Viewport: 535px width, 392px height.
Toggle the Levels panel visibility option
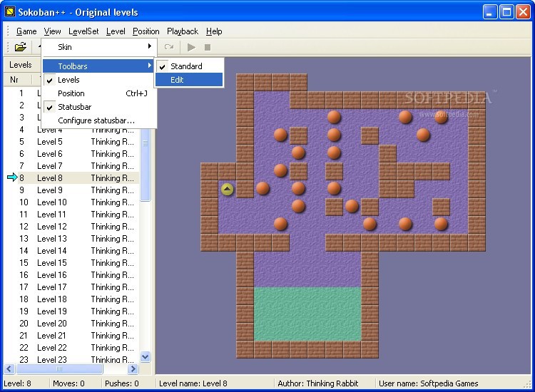98,80
